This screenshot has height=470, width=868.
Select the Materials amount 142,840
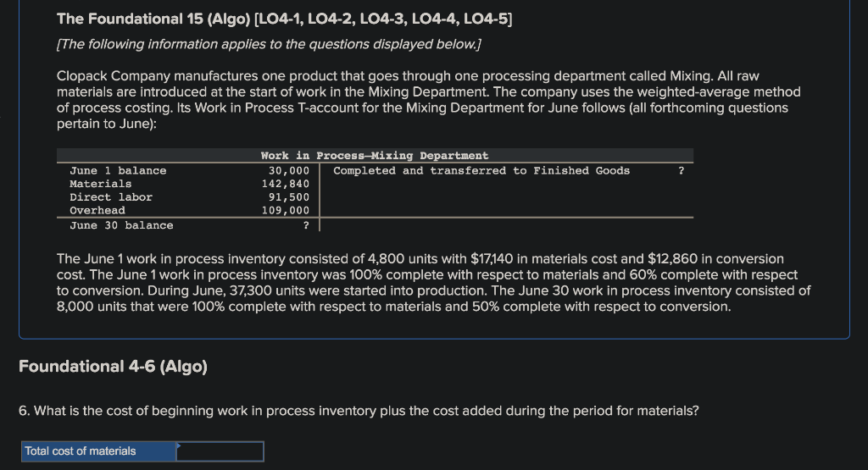[286, 184]
